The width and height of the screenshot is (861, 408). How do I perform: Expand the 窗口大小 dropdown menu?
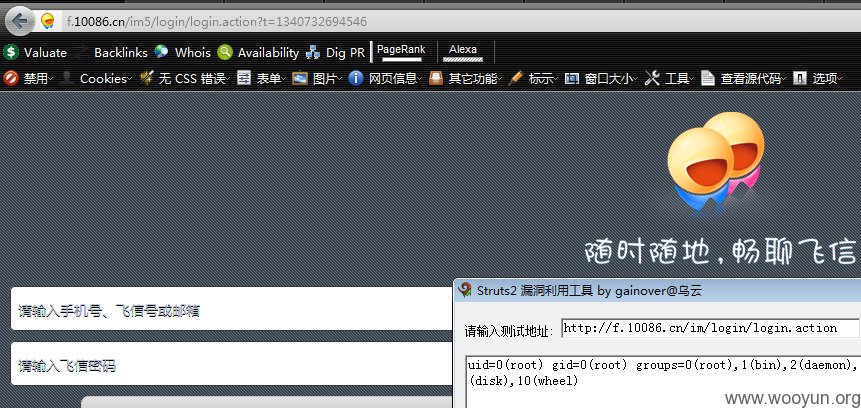[611, 79]
